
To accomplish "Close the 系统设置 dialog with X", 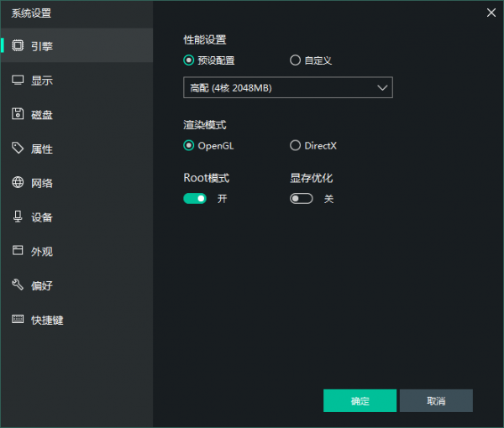I will click(491, 13).
